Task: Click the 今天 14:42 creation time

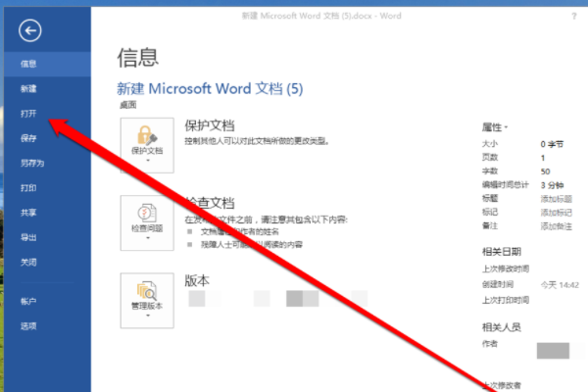Action: [x=560, y=285]
